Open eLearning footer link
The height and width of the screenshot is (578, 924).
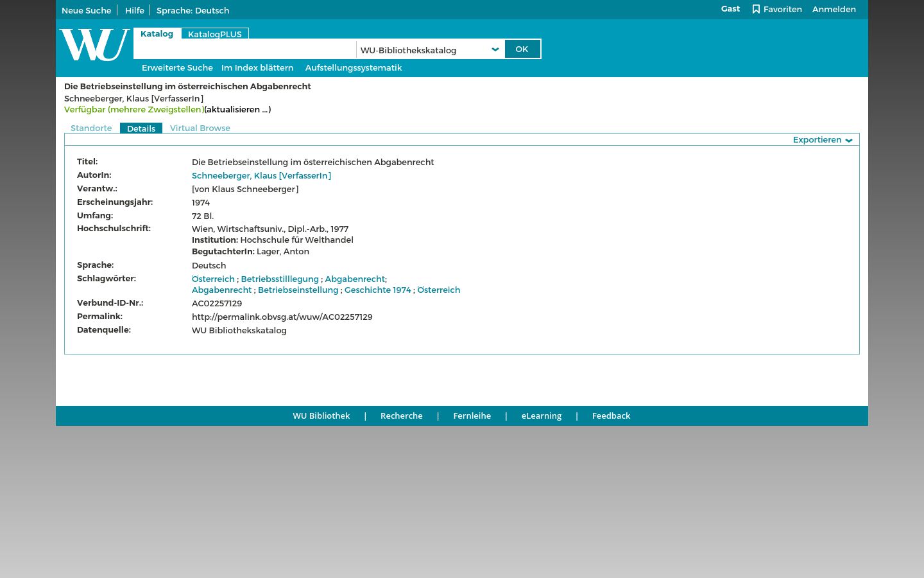[542, 416]
